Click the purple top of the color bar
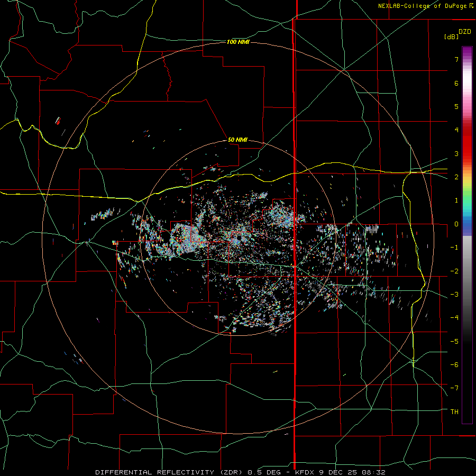The width and height of the screenshot is (476, 476). coord(467,52)
